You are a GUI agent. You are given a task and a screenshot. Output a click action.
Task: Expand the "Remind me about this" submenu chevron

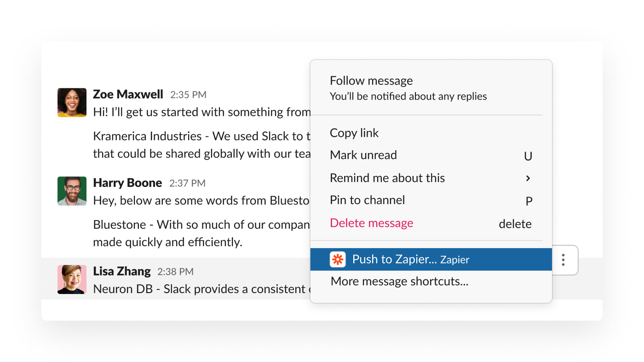[x=528, y=178]
